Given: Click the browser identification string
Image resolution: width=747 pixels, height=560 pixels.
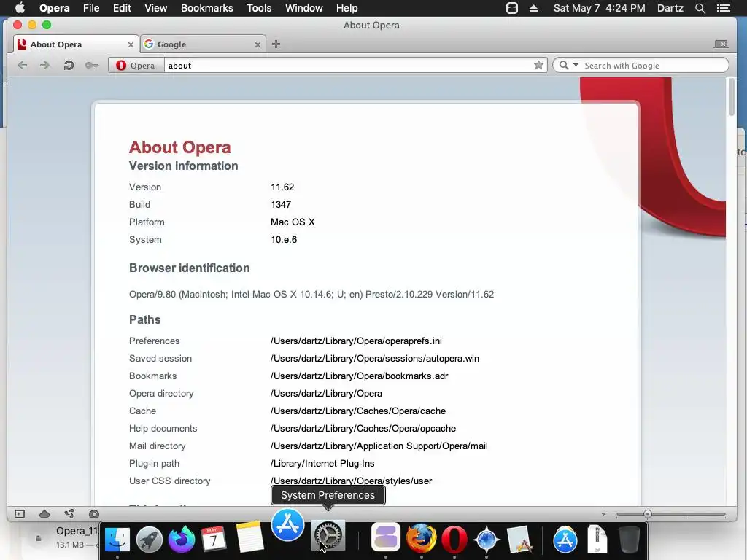Looking at the screenshot, I should 311,295.
